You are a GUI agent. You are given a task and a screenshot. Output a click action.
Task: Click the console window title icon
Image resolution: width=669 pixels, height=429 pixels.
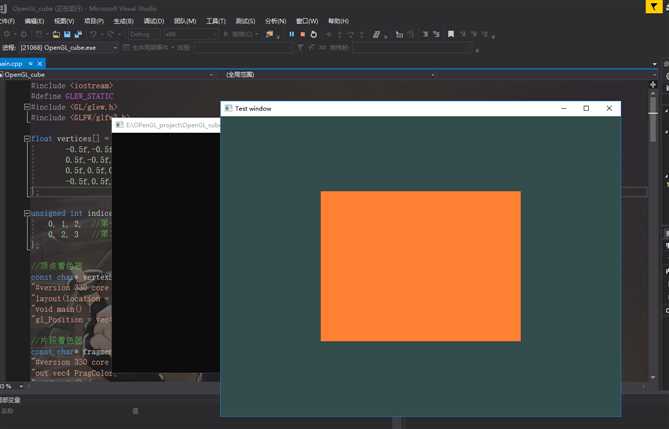[119, 125]
